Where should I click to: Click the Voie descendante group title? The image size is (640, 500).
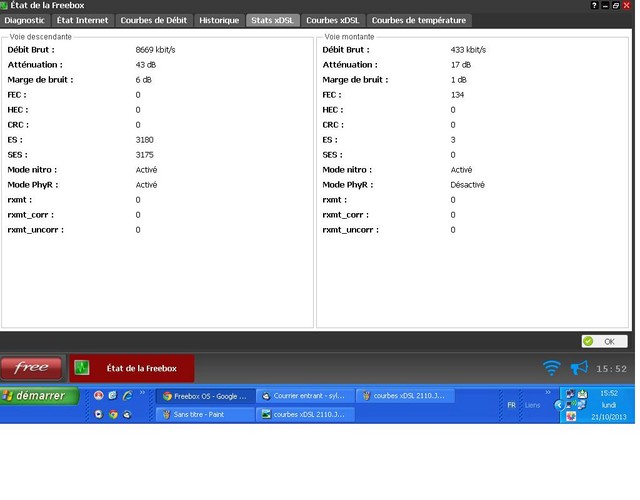tap(40, 37)
